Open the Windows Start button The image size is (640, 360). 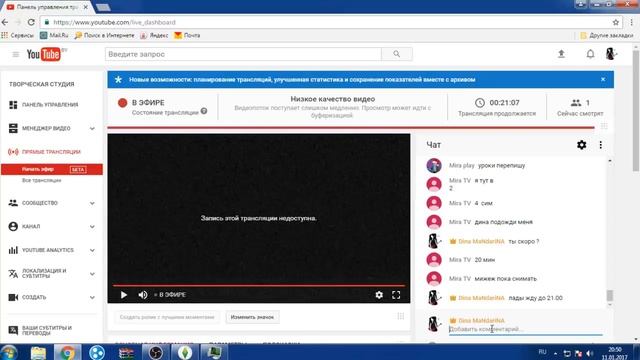click(9, 353)
